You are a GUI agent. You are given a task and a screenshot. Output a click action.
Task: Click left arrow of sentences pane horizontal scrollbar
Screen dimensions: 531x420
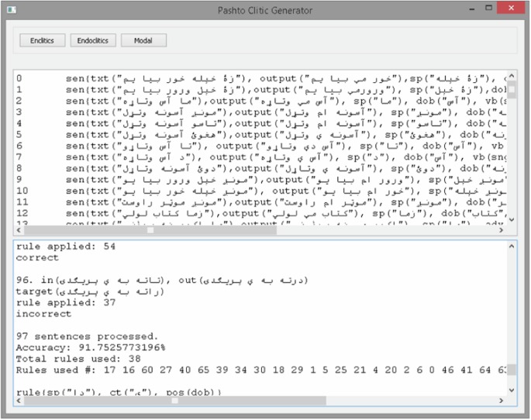point(19,230)
